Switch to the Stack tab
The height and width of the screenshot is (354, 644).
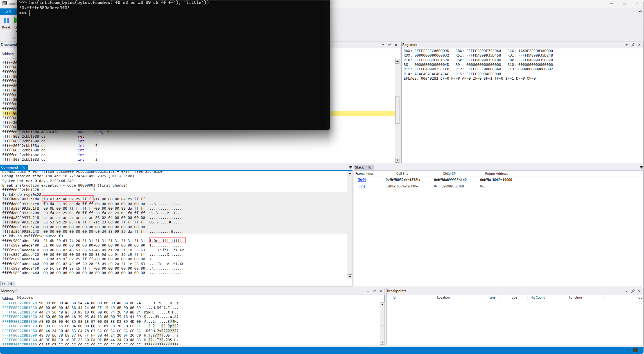click(x=359, y=167)
